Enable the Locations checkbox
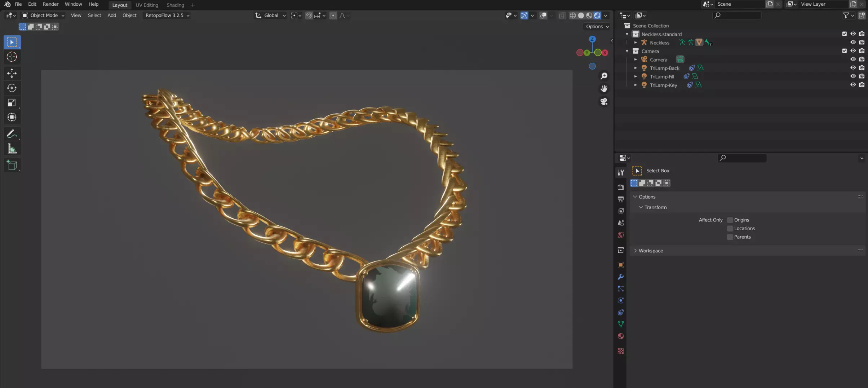Viewport: 868px width, 388px height. pyautogui.click(x=730, y=229)
